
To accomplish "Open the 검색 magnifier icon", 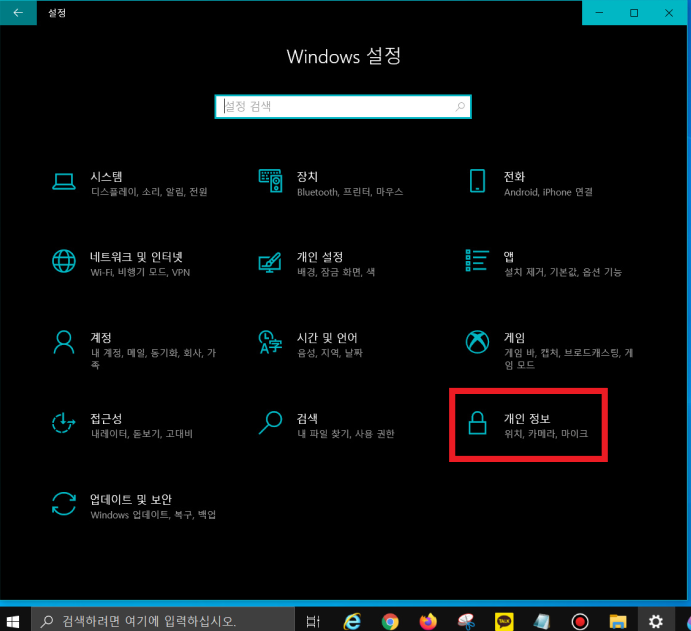I will 270,423.
